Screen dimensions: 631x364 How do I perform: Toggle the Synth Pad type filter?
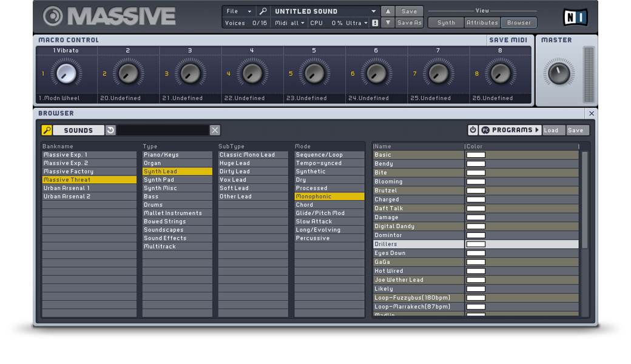click(x=177, y=180)
